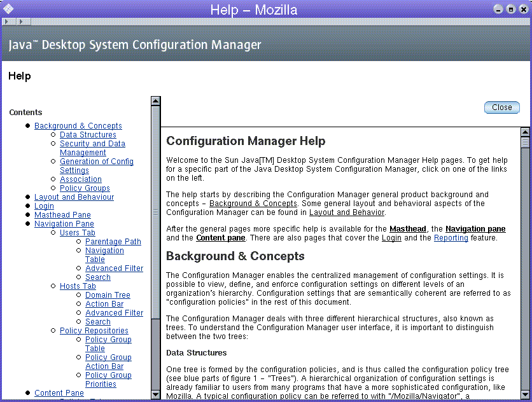
Task: Click contents pane scrollbar down arrow
Action: point(156,394)
